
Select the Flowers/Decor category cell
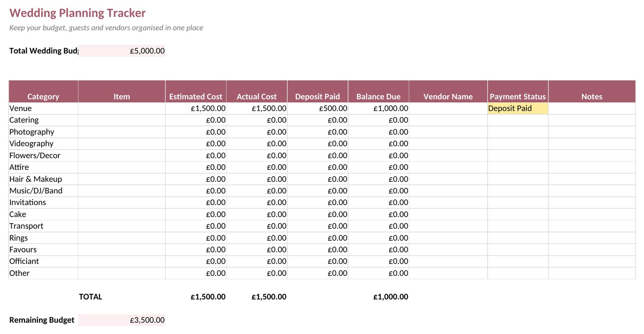pyautogui.click(x=43, y=156)
